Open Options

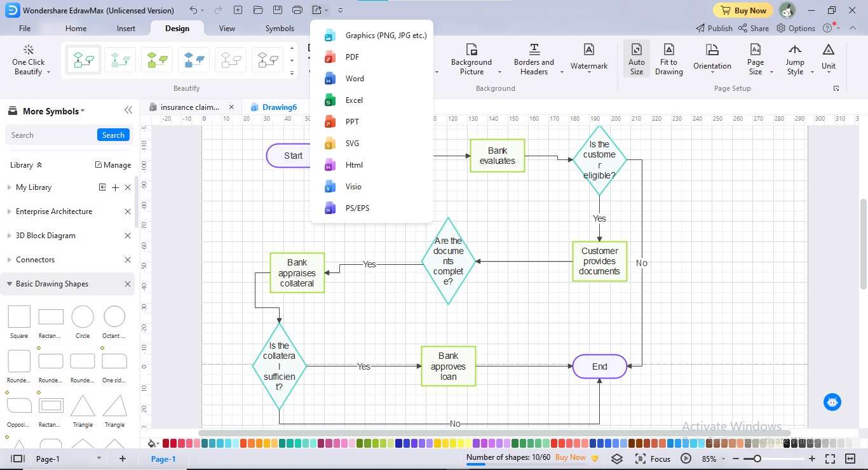pos(796,29)
